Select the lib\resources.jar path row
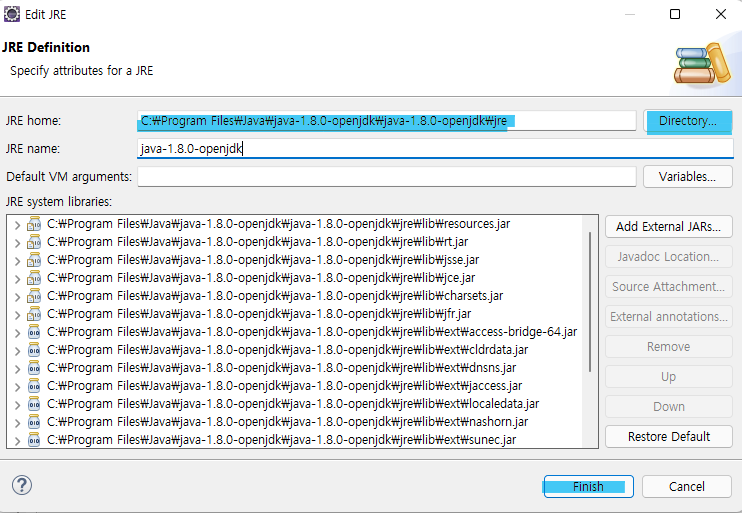 [278, 224]
